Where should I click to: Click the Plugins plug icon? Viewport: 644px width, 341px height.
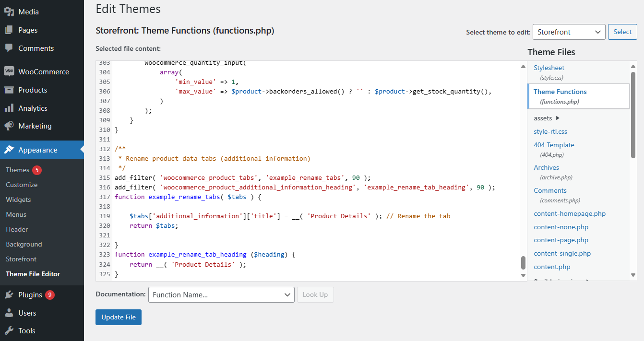9,294
